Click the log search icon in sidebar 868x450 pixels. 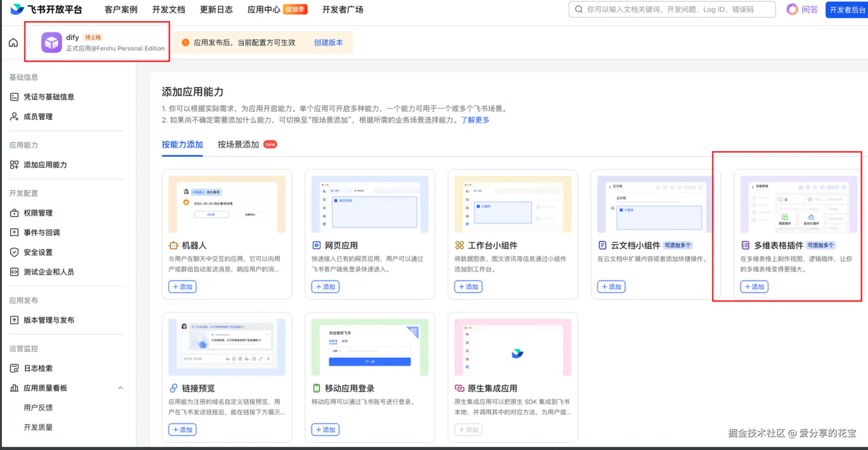click(x=14, y=368)
